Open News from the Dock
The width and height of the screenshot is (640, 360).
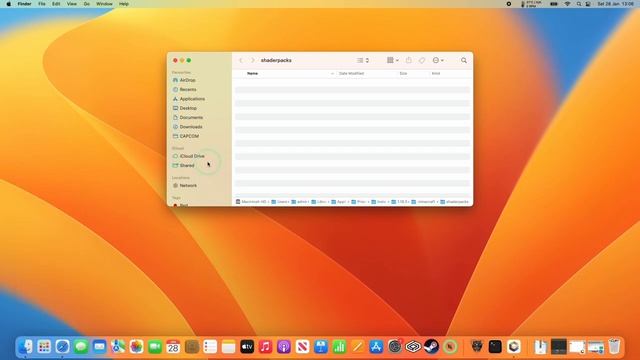point(302,347)
